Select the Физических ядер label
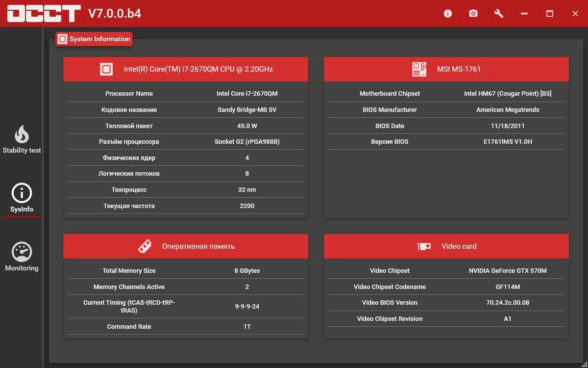Viewport: 588px width, 368px height. pos(129,158)
